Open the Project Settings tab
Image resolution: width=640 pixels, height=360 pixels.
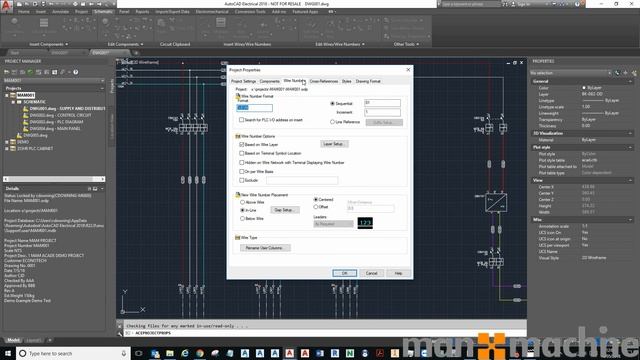pyautogui.click(x=243, y=81)
